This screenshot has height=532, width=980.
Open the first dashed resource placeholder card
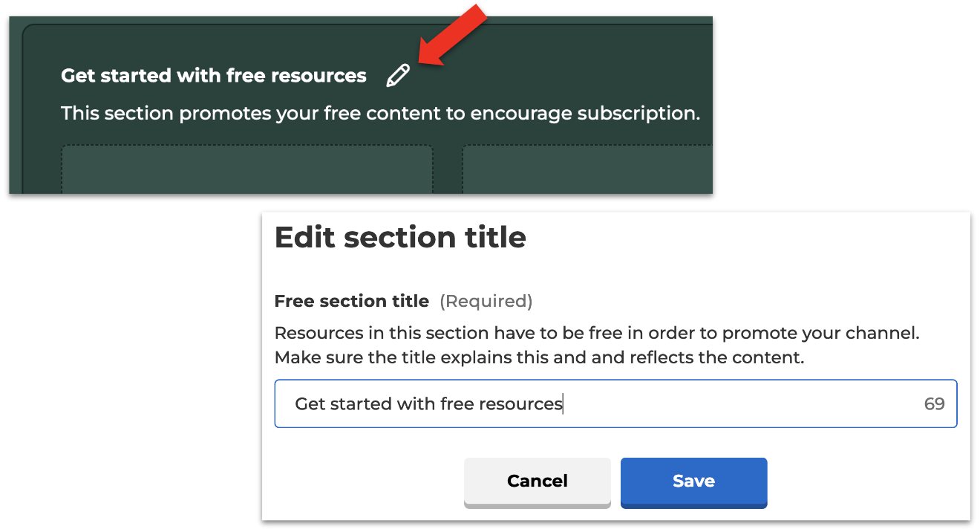(x=246, y=169)
